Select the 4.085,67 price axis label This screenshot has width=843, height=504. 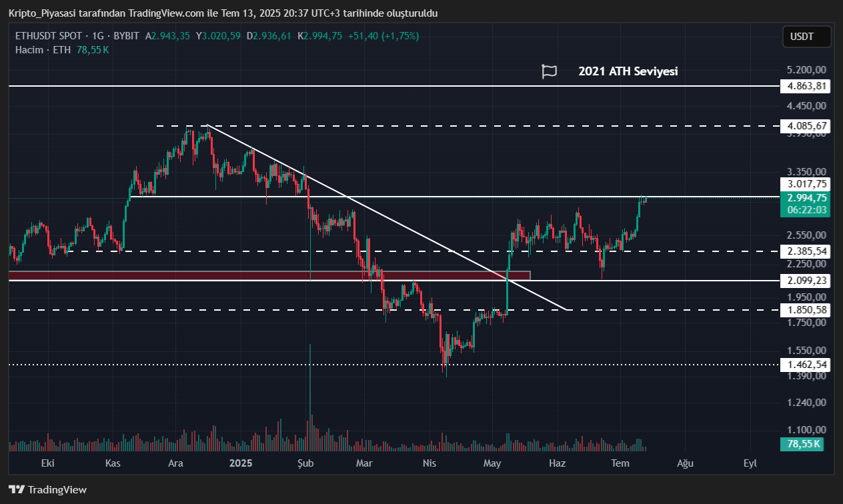(x=807, y=125)
